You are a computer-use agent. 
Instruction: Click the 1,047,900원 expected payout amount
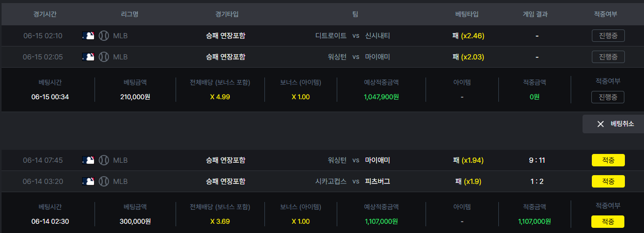coord(381,97)
